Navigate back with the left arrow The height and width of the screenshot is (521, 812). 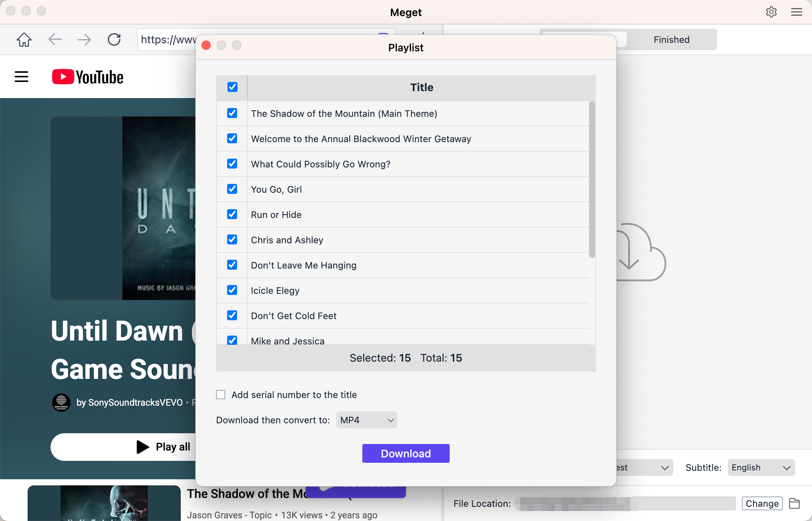(x=55, y=39)
